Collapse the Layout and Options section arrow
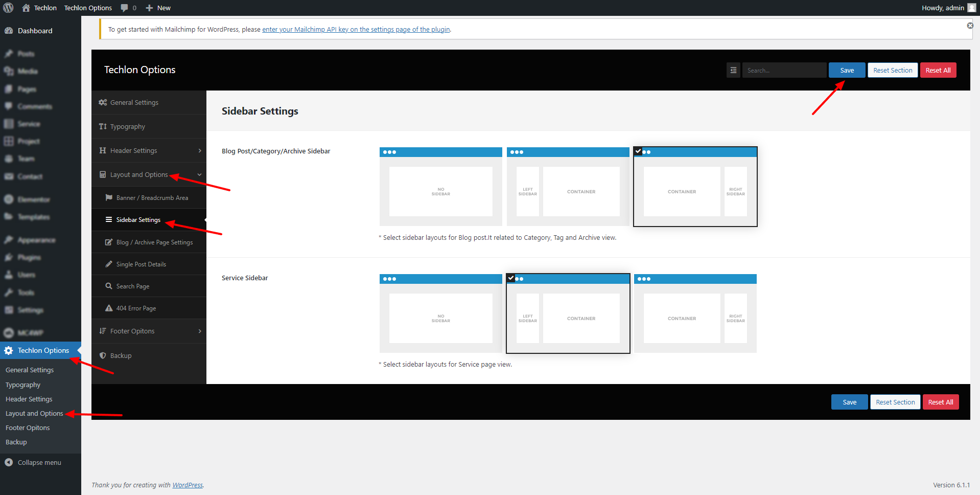 click(200, 174)
